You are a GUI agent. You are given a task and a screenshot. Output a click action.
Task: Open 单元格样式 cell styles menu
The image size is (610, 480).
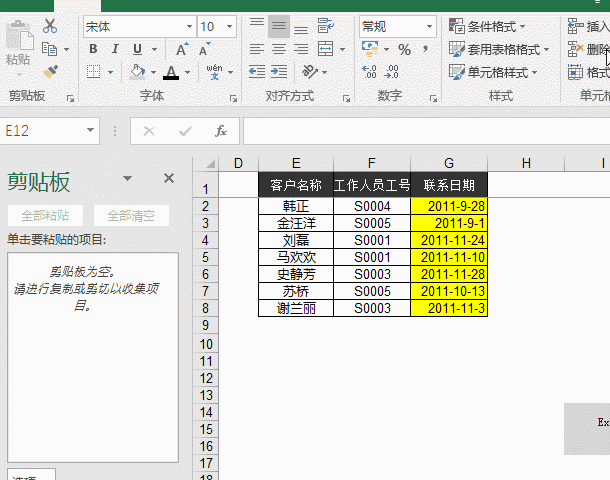[x=493, y=72]
